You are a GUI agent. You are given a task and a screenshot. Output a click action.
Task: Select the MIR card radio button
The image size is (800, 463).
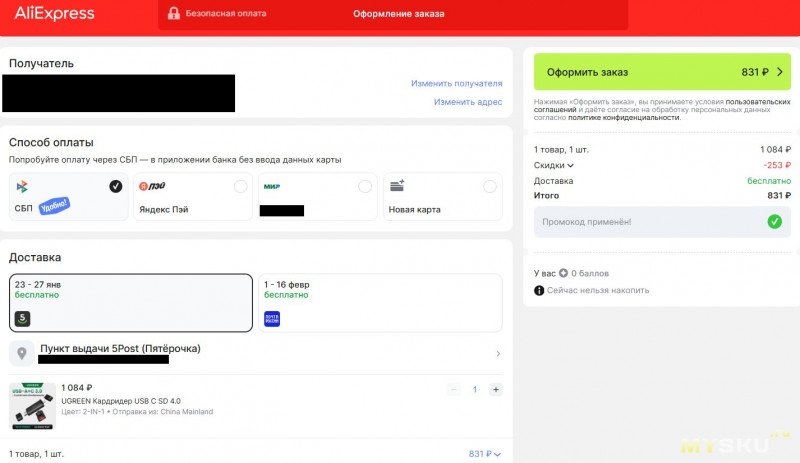point(365,186)
